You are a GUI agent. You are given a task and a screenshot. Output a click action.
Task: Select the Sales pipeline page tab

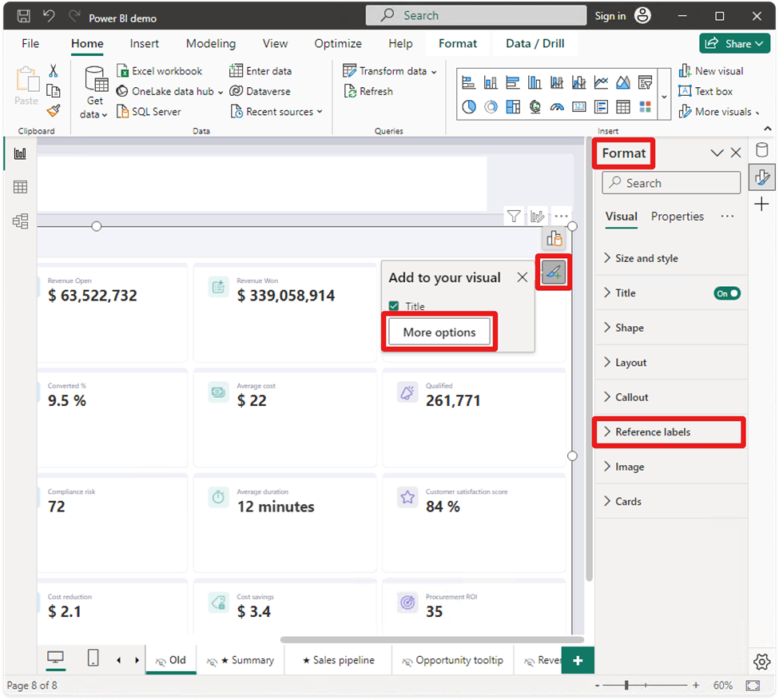pyautogui.click(x=338, y=660)
